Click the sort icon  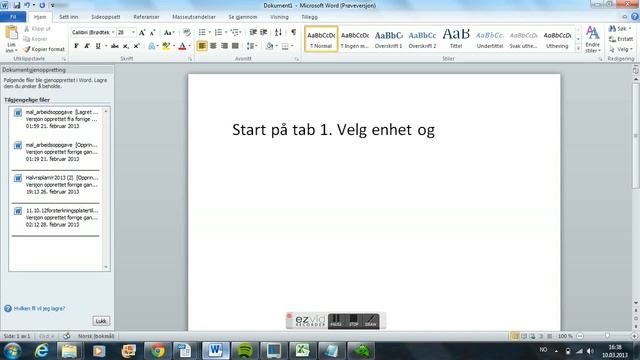[x=278, y=32]
